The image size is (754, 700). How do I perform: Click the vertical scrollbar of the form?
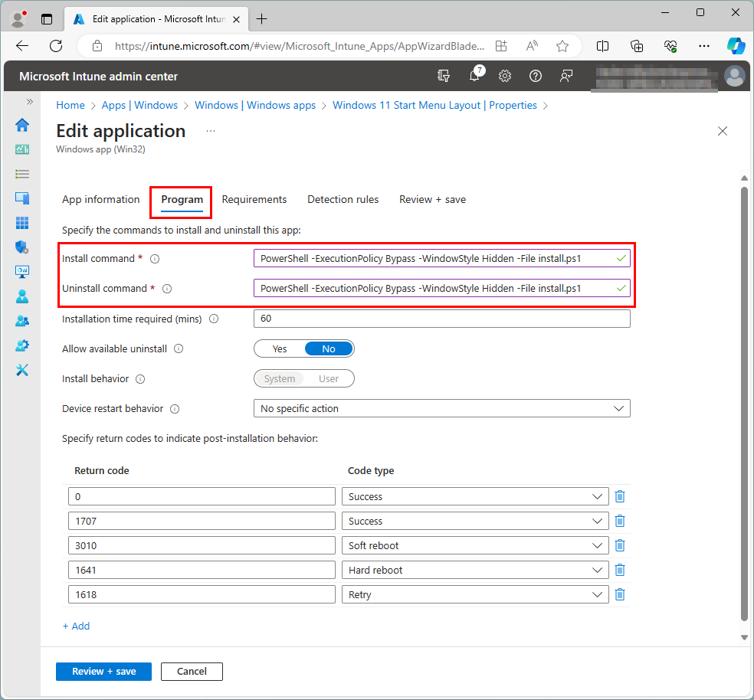click(743, 398)
